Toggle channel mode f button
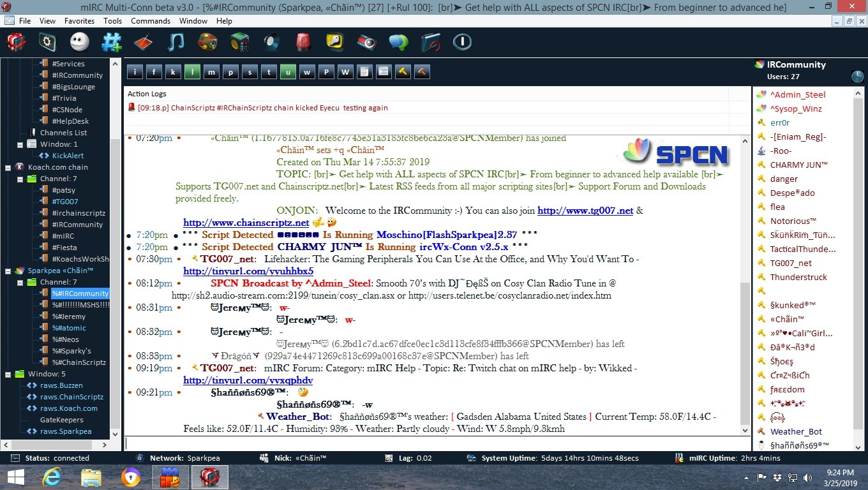The width and height of the screenshot is (868, 490). click(154, 71)
